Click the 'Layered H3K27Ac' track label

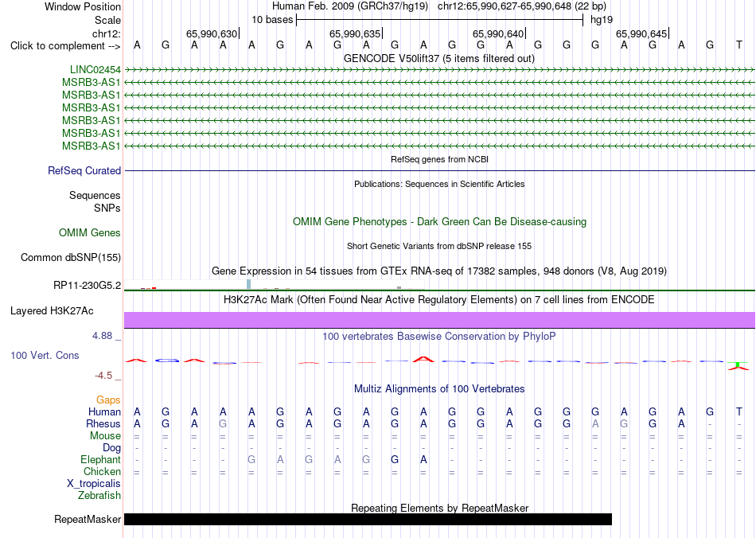[x=52, y=311]
